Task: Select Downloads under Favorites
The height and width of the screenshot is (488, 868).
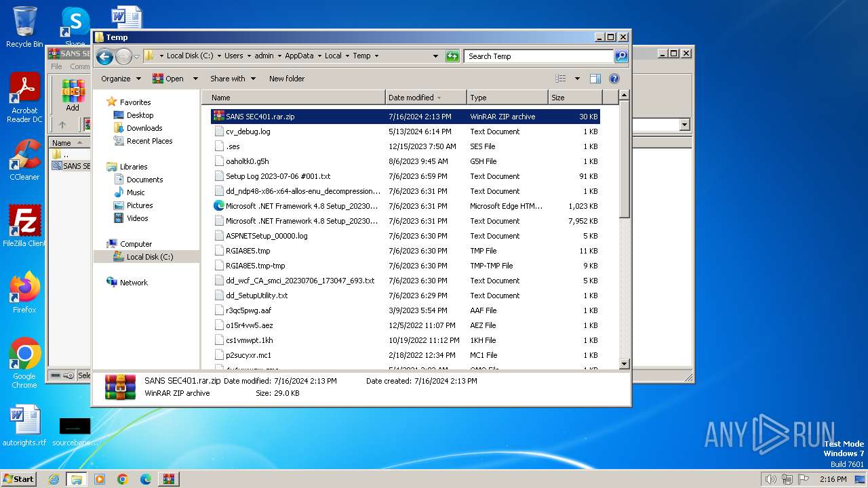Action: pyautogui.click(x=144, y=128)
